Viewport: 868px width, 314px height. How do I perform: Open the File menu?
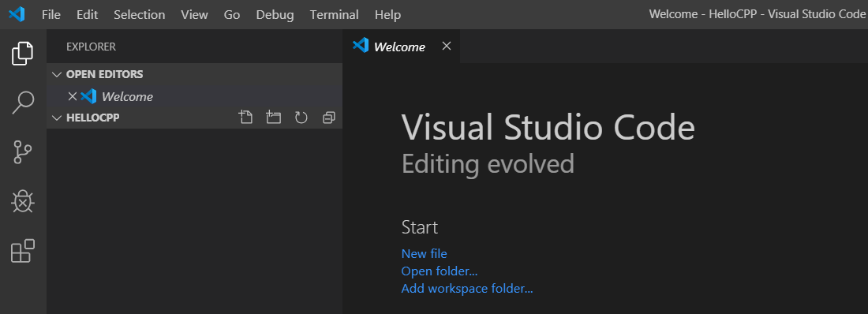(51, 14)
